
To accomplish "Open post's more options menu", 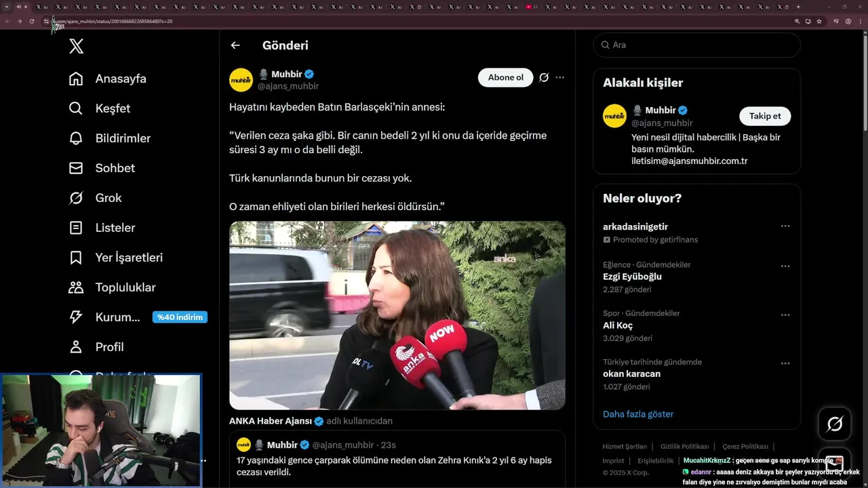I will (x=559, y=77).
